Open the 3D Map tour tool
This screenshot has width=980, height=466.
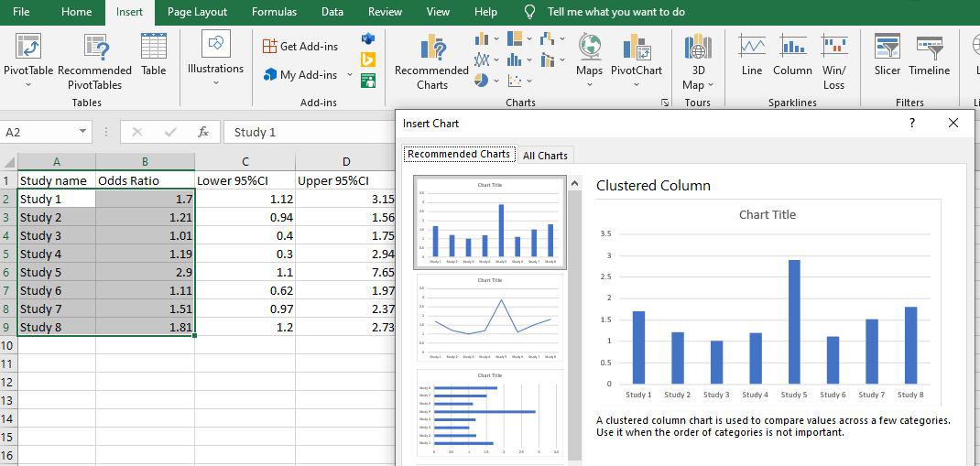click(698, 61)
